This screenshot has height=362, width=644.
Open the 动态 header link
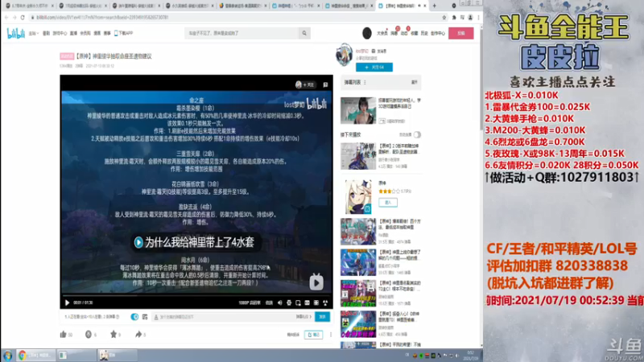404,33
